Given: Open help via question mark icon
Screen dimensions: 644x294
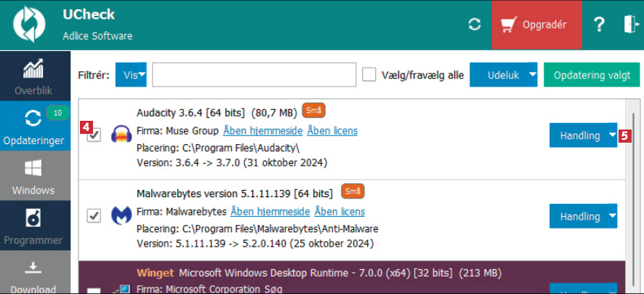Looking at the screenshot, I should (x=599, y=25).
